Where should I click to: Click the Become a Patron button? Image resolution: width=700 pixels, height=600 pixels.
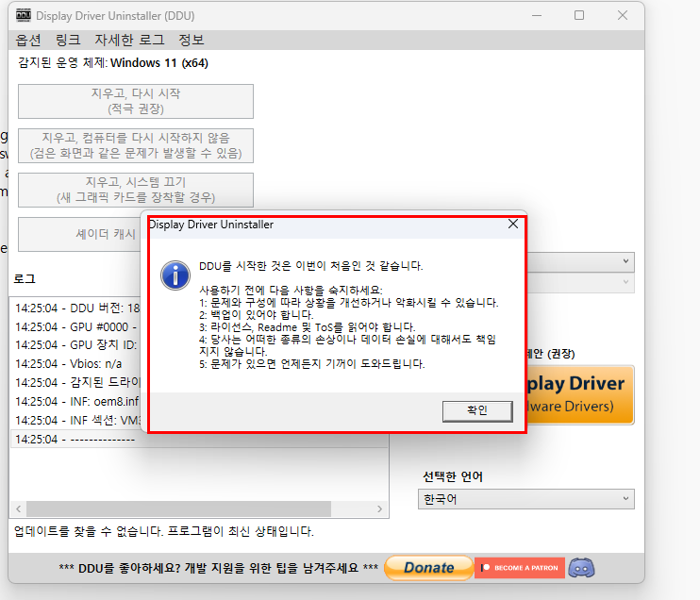point(520,568)
